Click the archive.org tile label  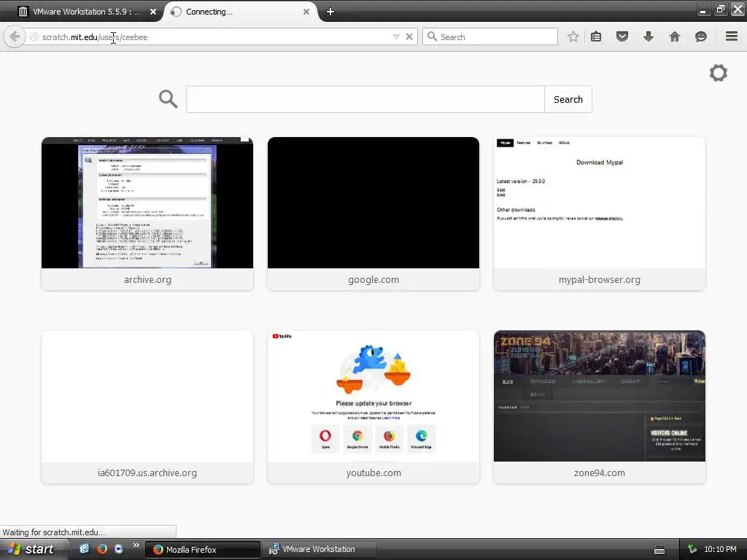[147, 279]
